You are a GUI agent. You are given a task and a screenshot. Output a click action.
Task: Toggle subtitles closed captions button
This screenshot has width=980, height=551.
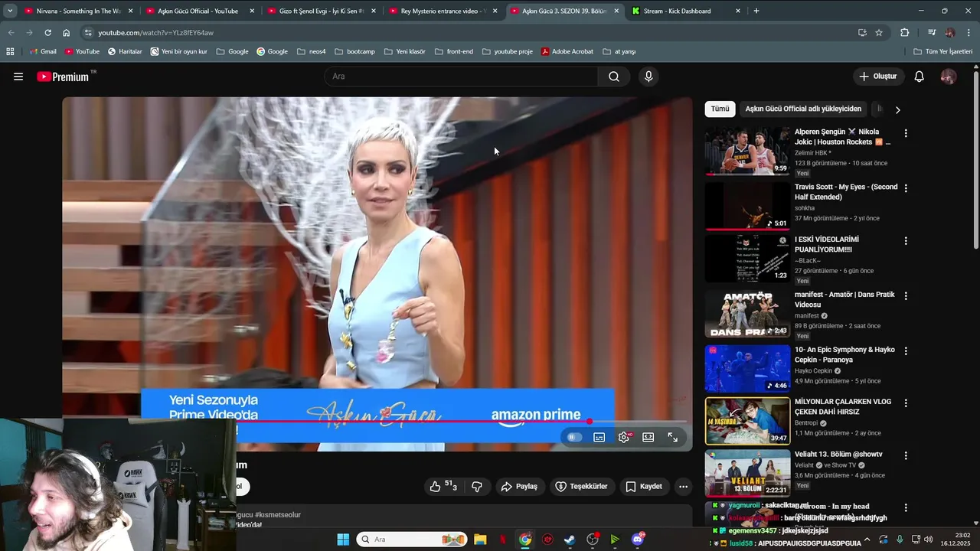pyautogui.click(x=599, y=437)
